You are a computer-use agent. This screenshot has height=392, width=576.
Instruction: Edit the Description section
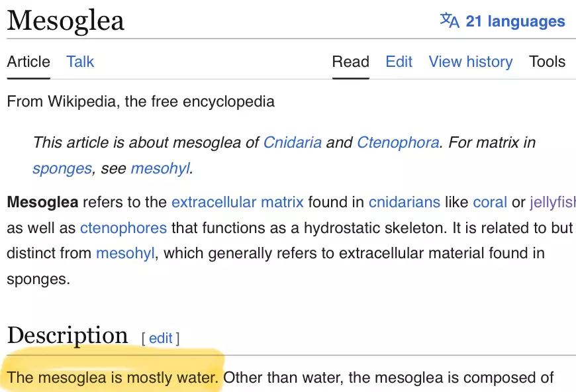(160, 338)
